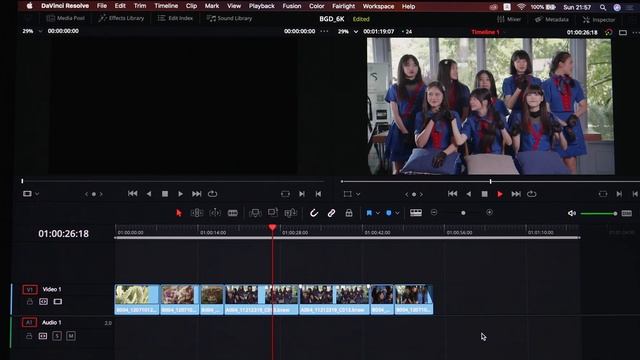Show the Mixer panel
This screenshot has height=360, width=640.
[509, 19]
